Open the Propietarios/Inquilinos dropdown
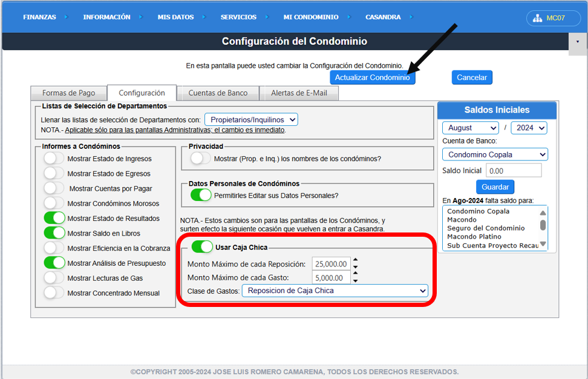The image size is (588, 379). 251,120
